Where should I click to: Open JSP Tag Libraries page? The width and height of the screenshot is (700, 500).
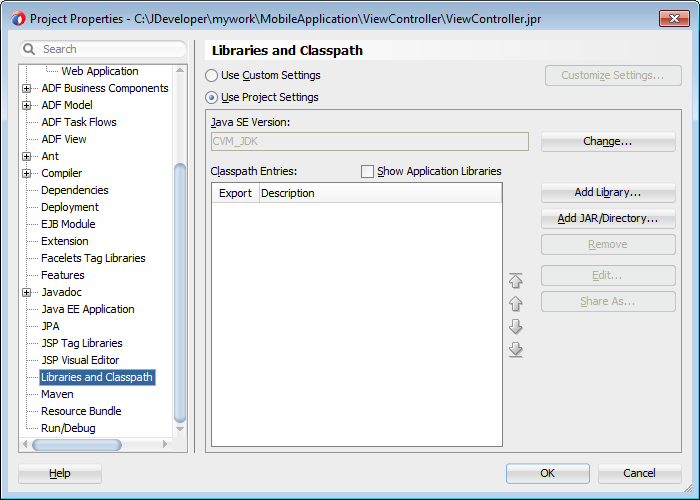coord(82,343)
